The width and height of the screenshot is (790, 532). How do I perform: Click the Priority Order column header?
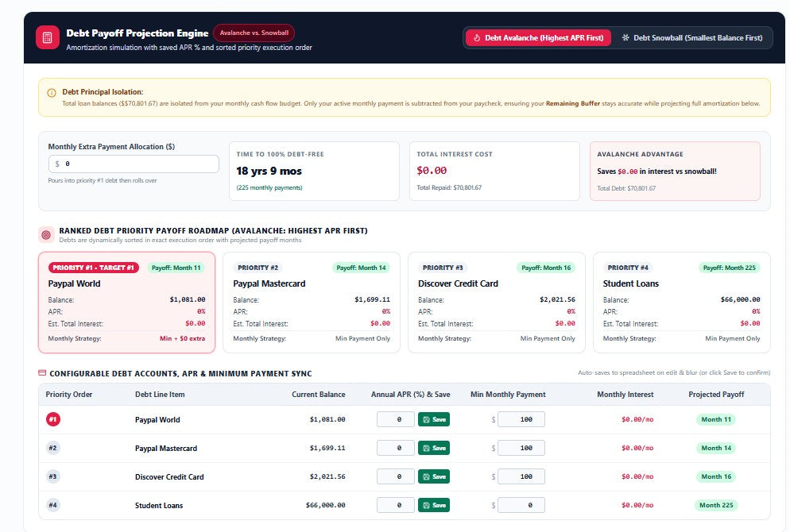click(x=69, y=395)
